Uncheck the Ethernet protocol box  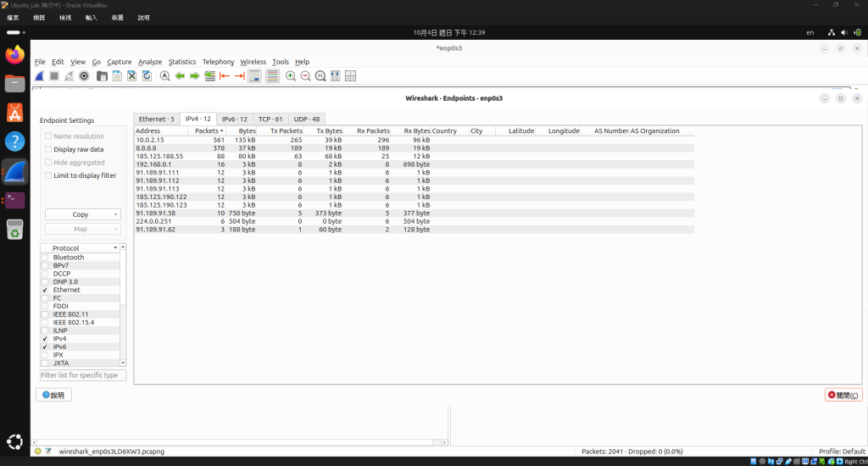tap(46, 290)
